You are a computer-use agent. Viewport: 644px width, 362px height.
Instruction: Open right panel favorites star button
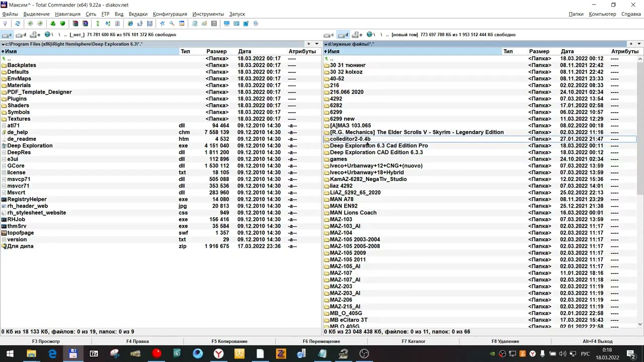631,44
